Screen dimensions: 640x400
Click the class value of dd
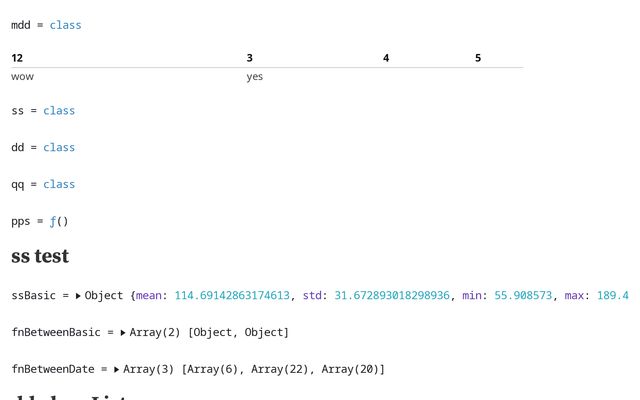click(59, 148)
